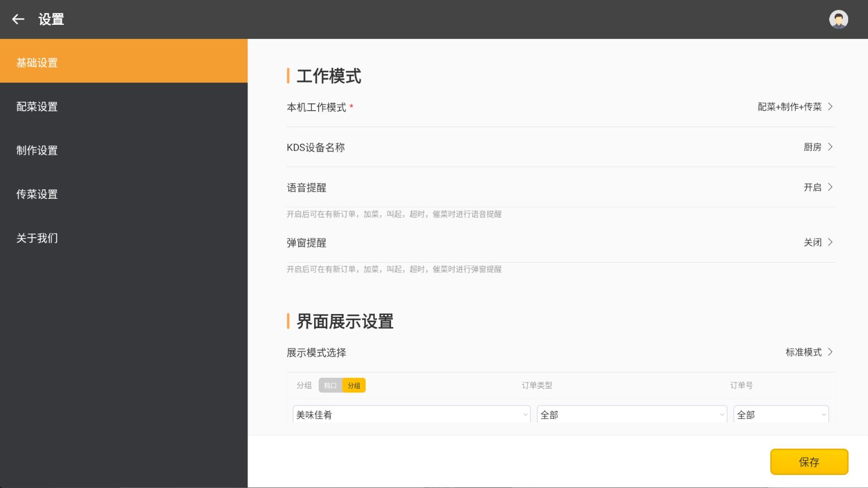Click the 保存 button

tap(809, 462)
